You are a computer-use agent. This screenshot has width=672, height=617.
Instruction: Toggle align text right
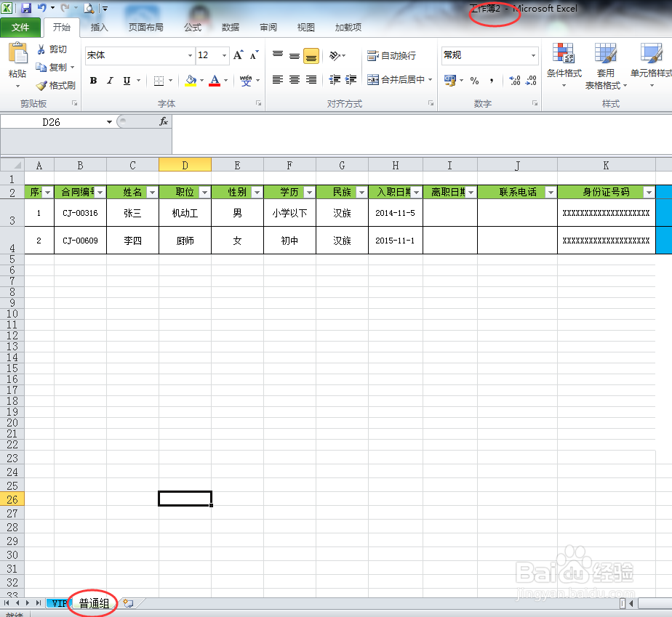pos(311,80)
